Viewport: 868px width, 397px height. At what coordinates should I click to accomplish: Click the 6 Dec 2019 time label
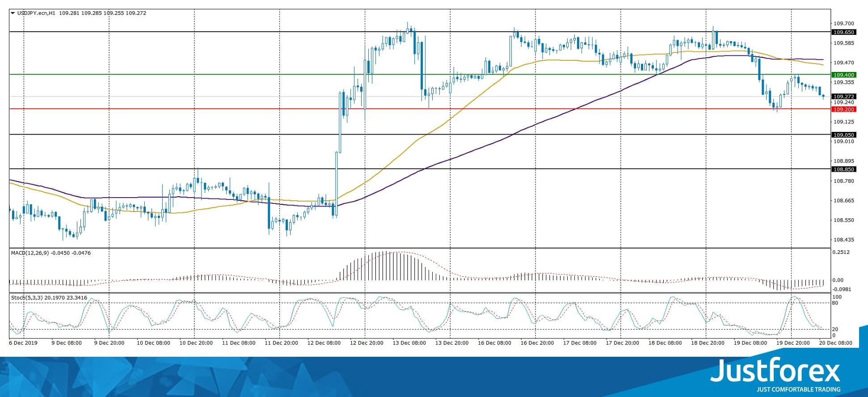pos(24,343)
